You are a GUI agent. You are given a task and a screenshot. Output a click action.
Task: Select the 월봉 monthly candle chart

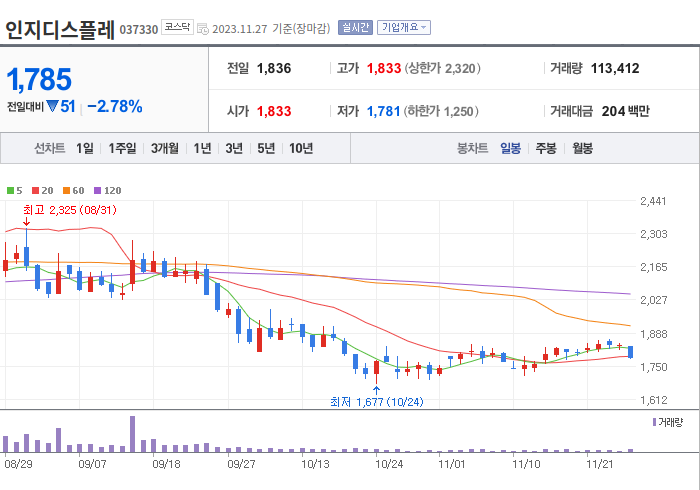(x=583, y=148)
